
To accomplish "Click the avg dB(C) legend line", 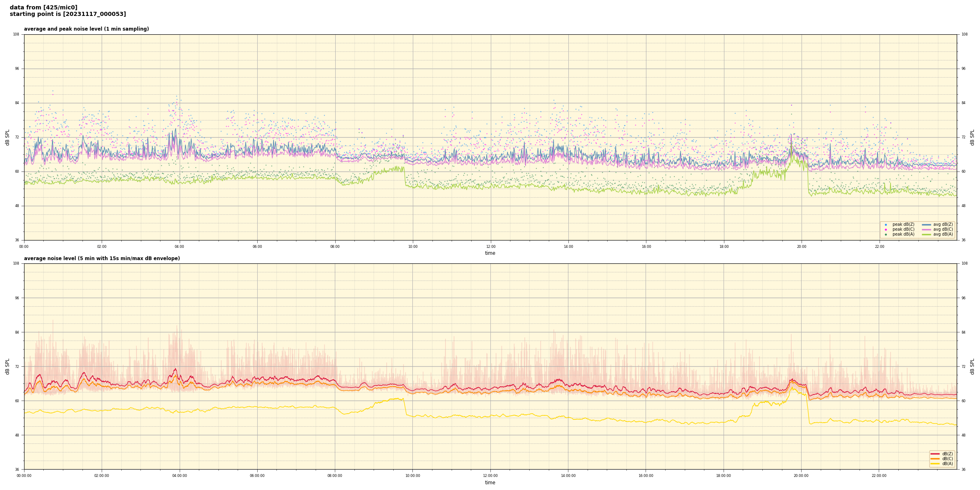I will 927,229.
